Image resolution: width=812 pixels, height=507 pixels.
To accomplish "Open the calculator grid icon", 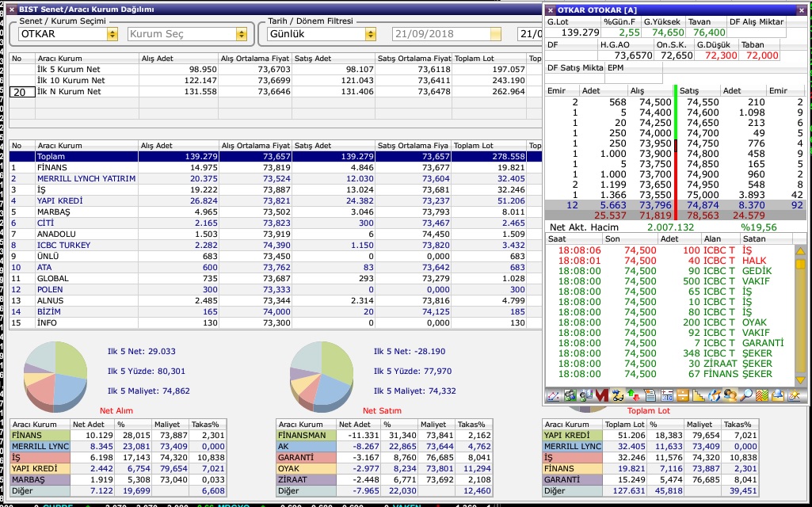I will click(667, 395).
